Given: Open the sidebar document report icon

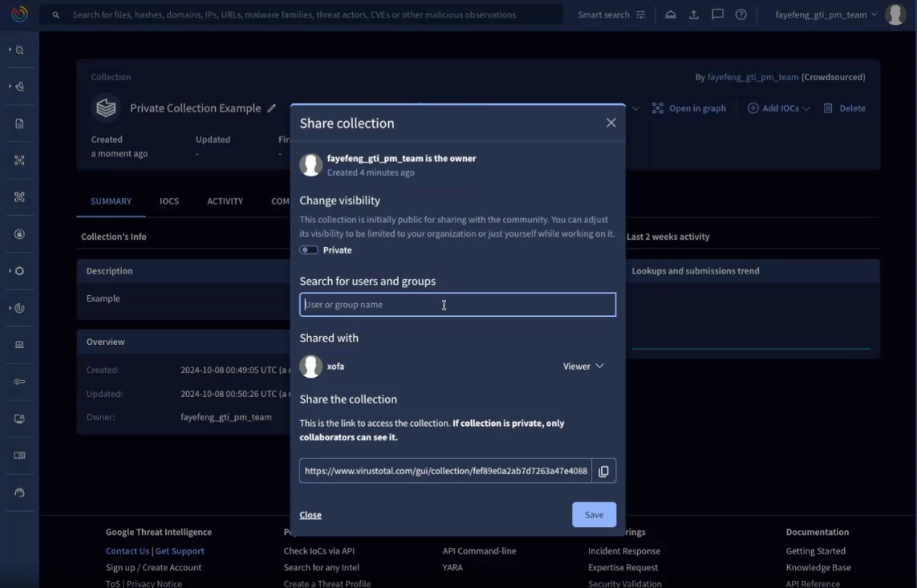Looking at the screenshot, I should [19, 124].
